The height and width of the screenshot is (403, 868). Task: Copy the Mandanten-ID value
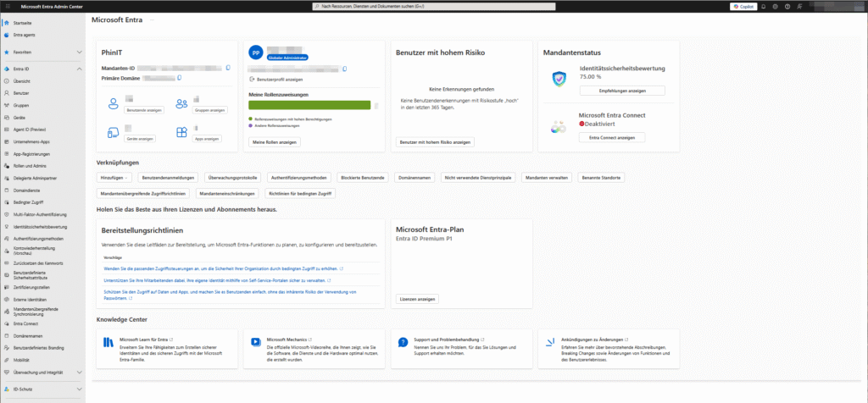click(x=229, y=68)
